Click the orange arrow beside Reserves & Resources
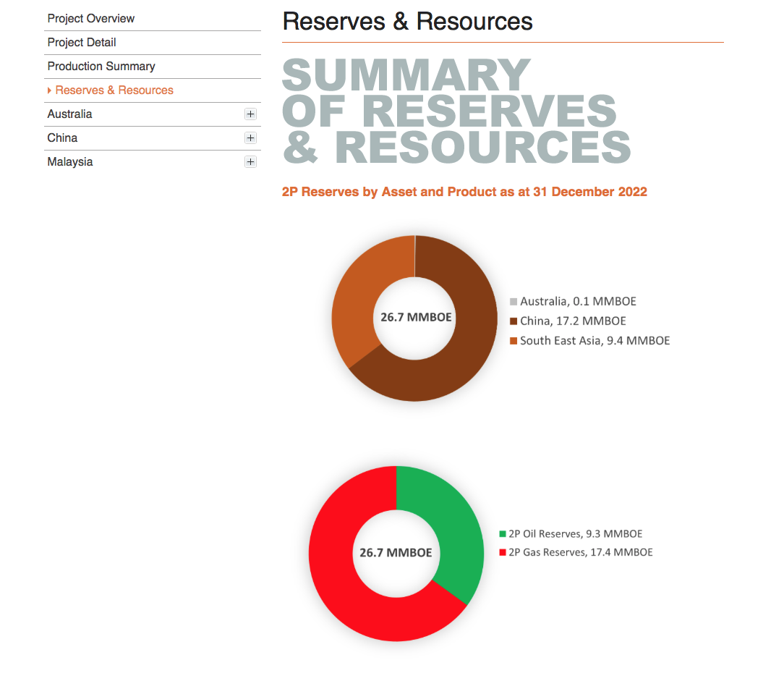 49,90
